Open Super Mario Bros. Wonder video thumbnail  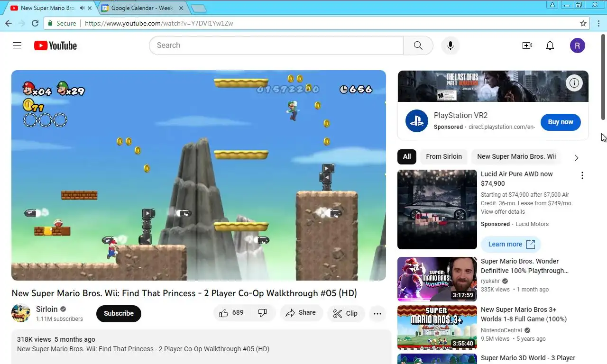pyautogui.click(x=437, y=279)
